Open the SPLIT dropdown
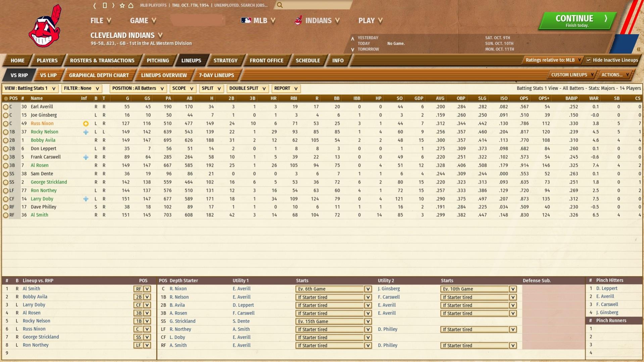Viewport: 644px width, 362px height. [211, 89]
